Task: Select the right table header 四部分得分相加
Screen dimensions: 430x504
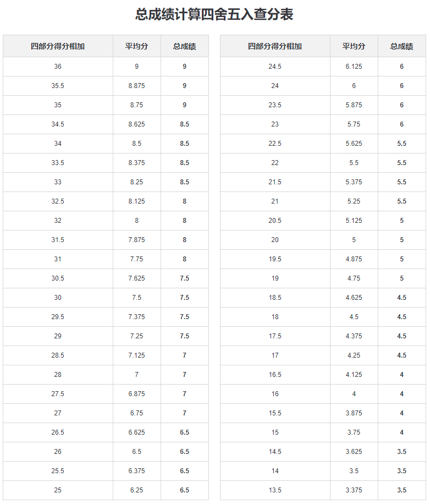Action: click(275, 46)
